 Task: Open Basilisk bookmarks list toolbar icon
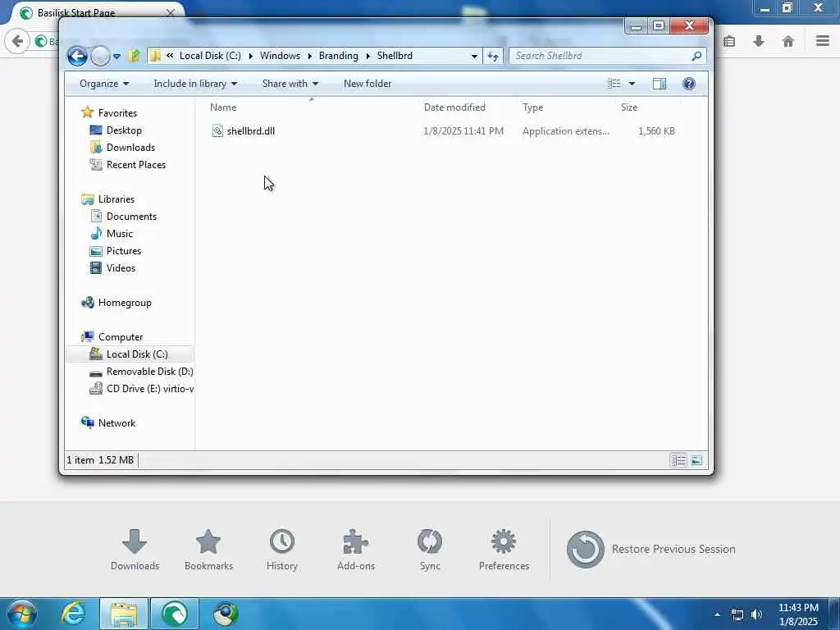729,41
